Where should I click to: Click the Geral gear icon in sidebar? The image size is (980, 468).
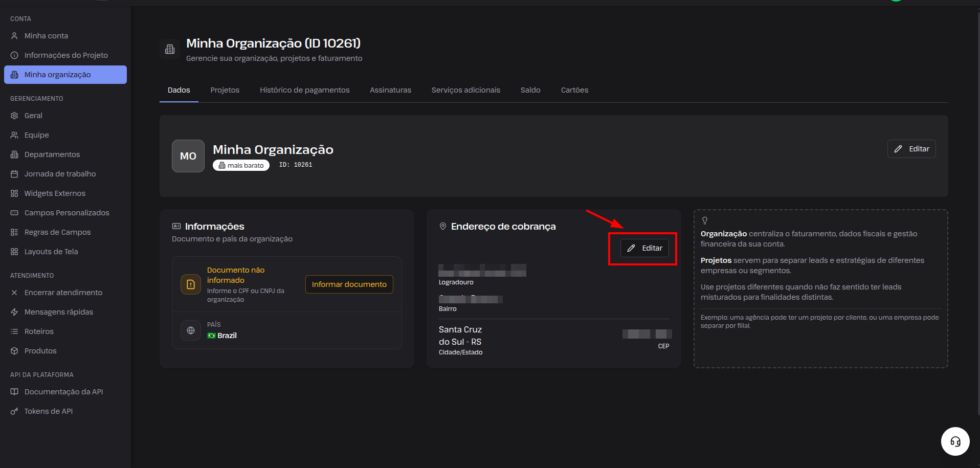coord(14,116)
